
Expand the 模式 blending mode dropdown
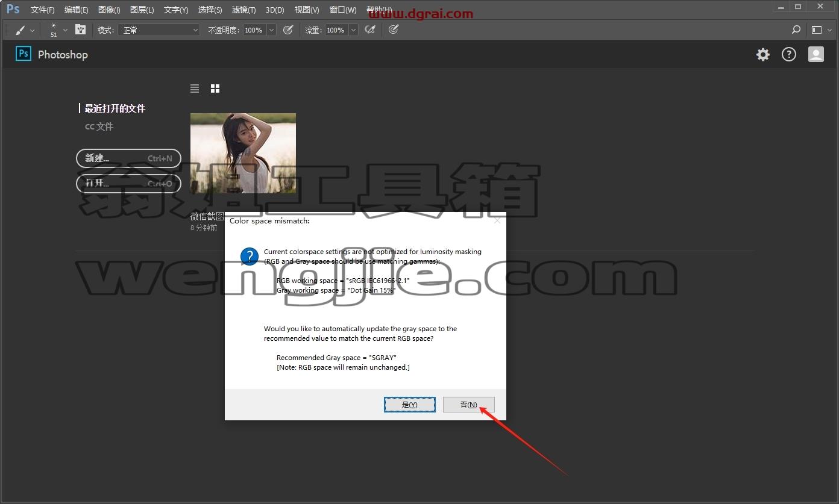coord(159,30)
